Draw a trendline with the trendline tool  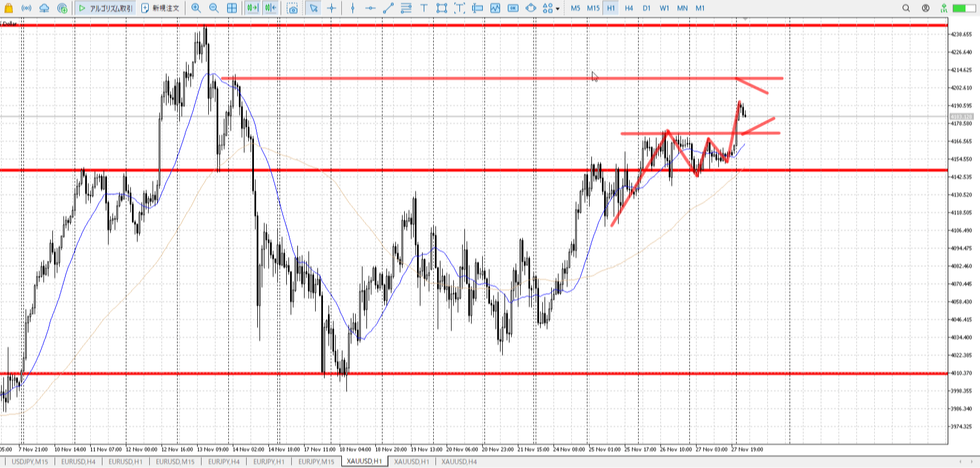[388, 8]
